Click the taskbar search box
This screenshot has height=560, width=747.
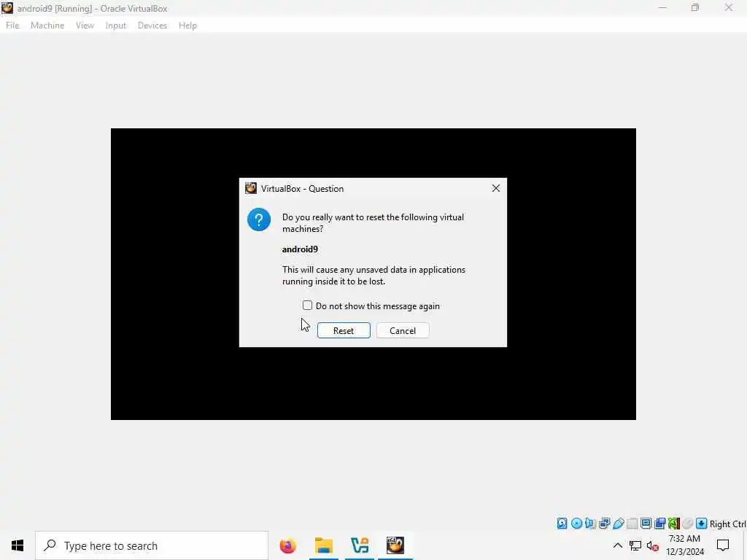(x=152, y=545)
